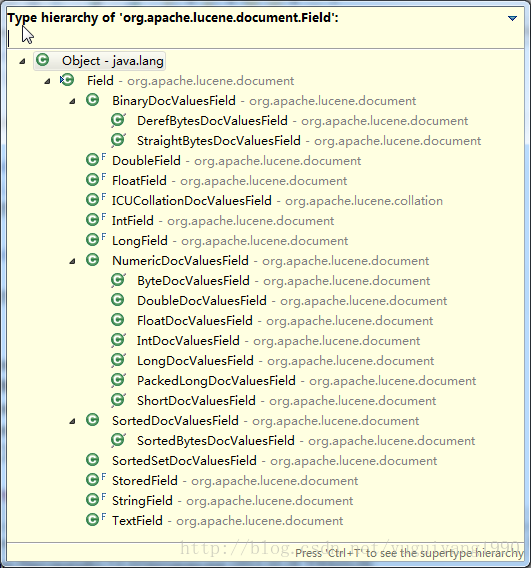Click the type filter input field
Image resolution: width=531 pixels, height=568 pixels.
(x=265, y=38)
